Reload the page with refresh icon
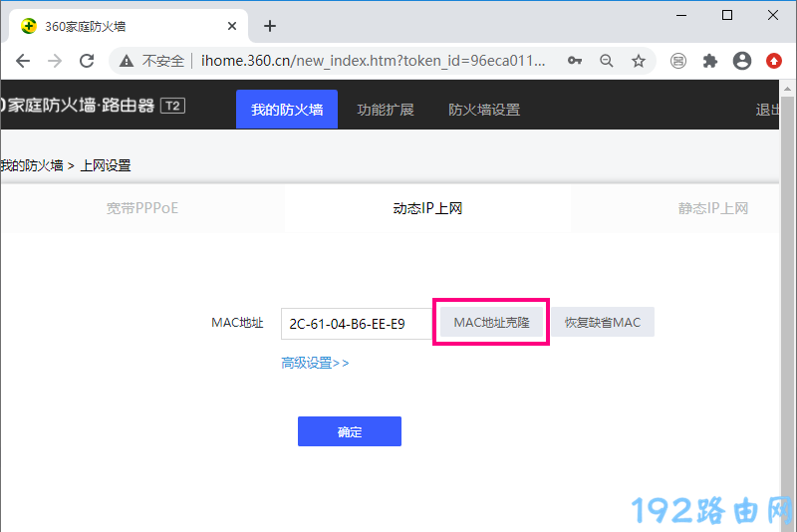 [87, 61]
